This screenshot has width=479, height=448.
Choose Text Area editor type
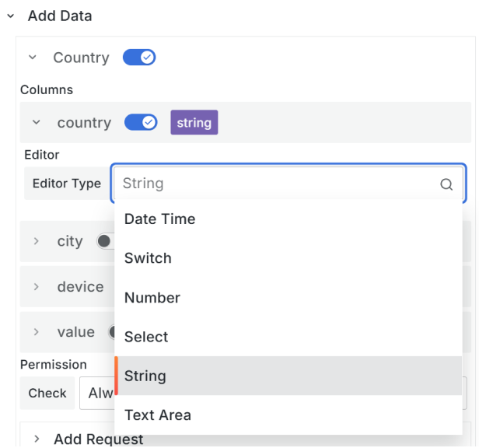158,415
